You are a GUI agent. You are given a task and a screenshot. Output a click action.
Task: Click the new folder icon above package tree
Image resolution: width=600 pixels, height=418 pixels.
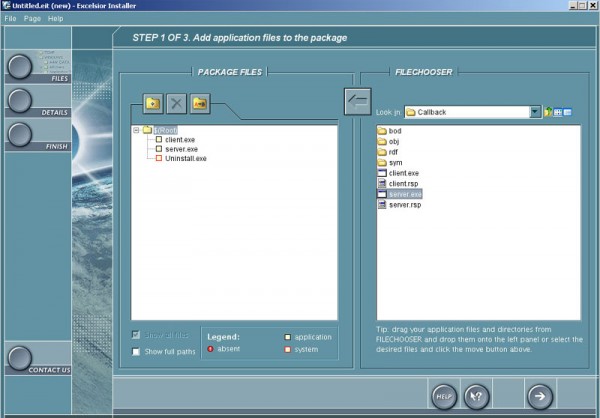153,103
